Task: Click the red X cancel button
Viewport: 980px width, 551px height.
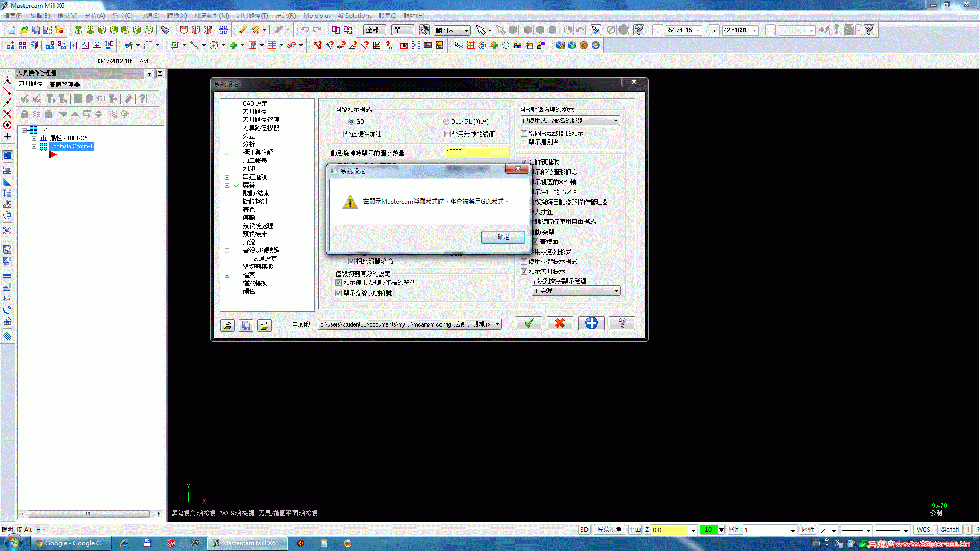Action: click(x=559, y=323)
